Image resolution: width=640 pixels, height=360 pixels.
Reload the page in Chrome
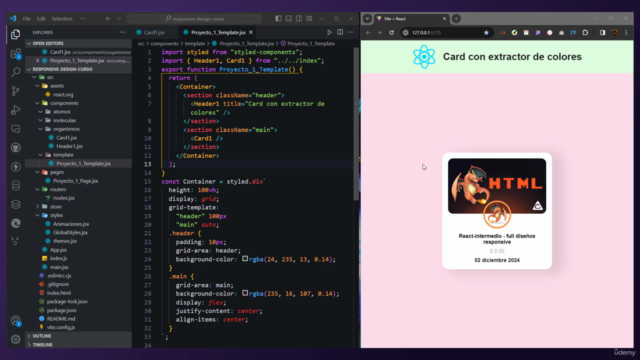point(391,33)
